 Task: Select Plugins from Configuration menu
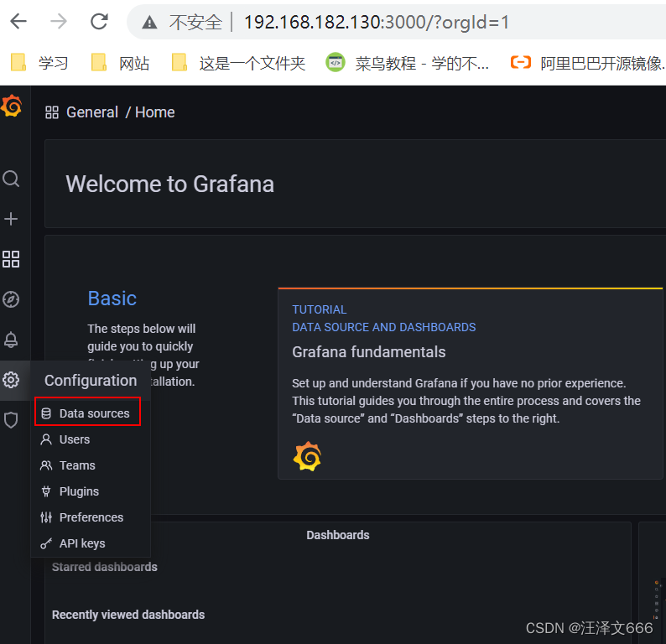pyautogui.click(x=91, y=491)
